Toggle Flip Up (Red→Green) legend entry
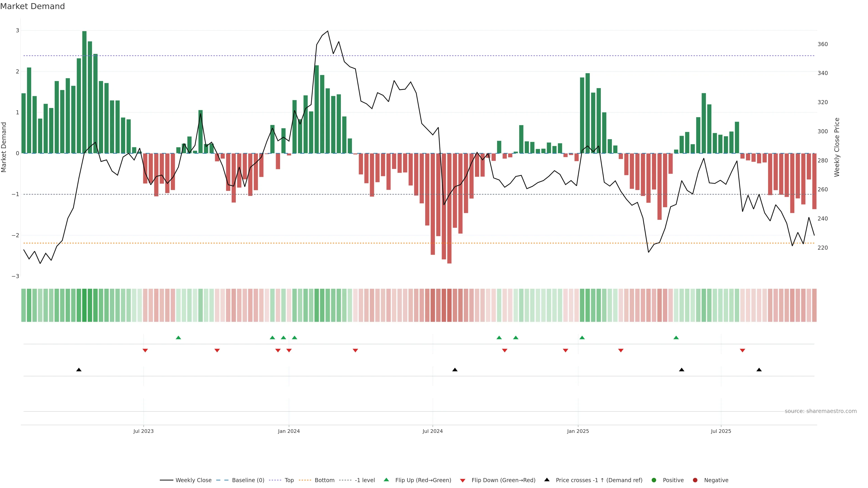 pyautogui.click(x=423, y=480)
